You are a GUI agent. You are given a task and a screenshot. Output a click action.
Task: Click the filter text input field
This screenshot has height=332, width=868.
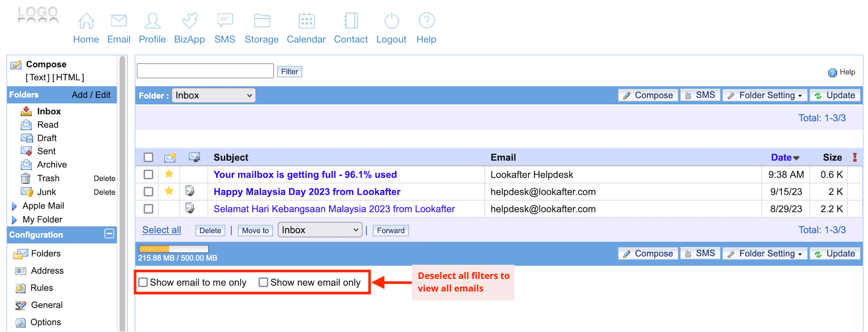point(205,71)
